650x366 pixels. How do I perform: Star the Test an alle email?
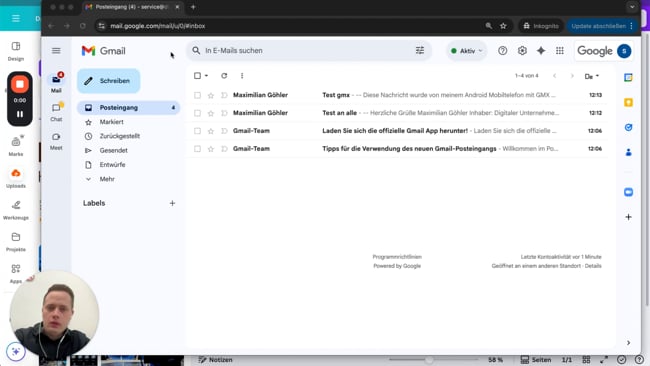click(x=211, y=113)
